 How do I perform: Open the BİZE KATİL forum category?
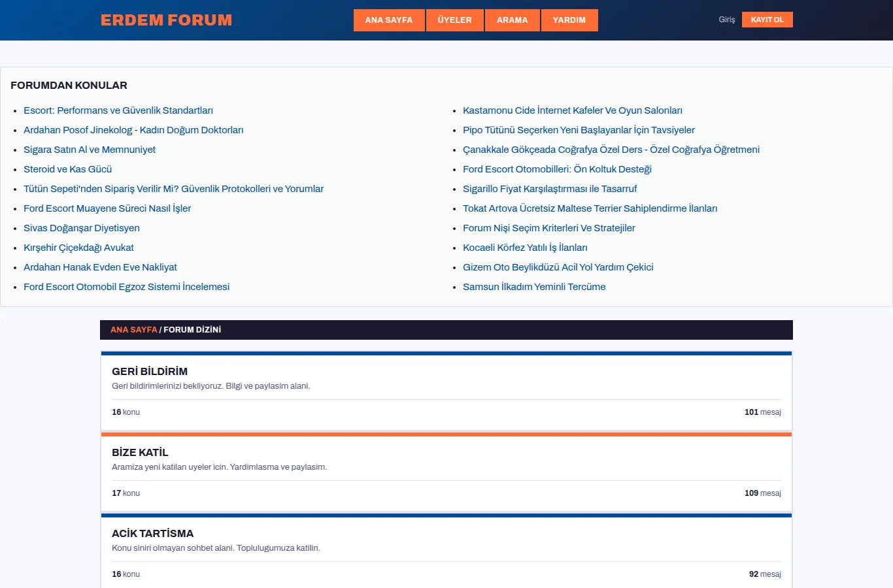(x=140, y=452)
